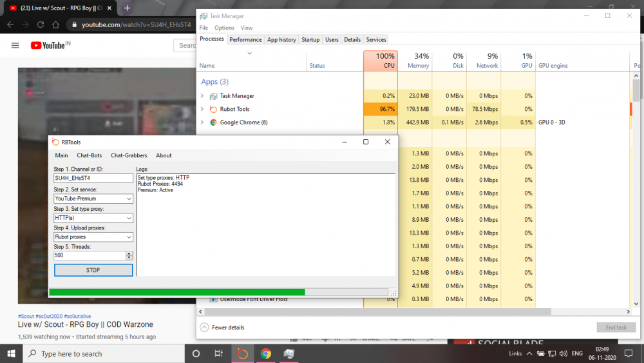Collapse Task Manager with Fewer details
644x363 pixels.
click(222, 327)
